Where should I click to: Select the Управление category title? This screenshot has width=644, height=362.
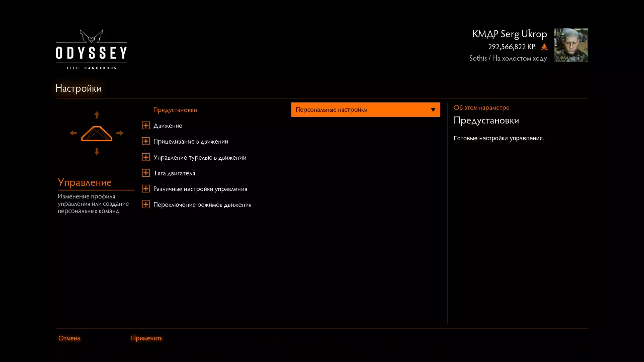[x=85, y=182]
